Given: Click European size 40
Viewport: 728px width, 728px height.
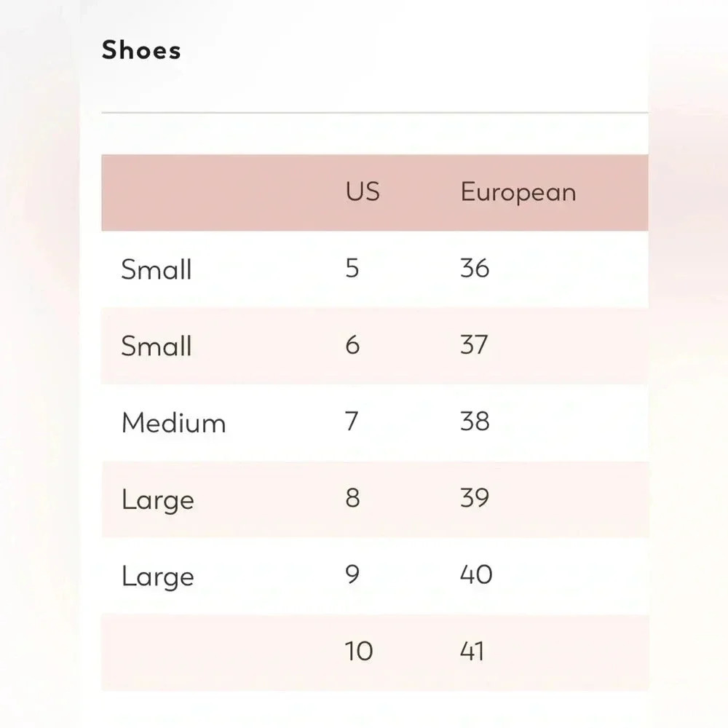Looking at the screenshot, I should [476, 575].
